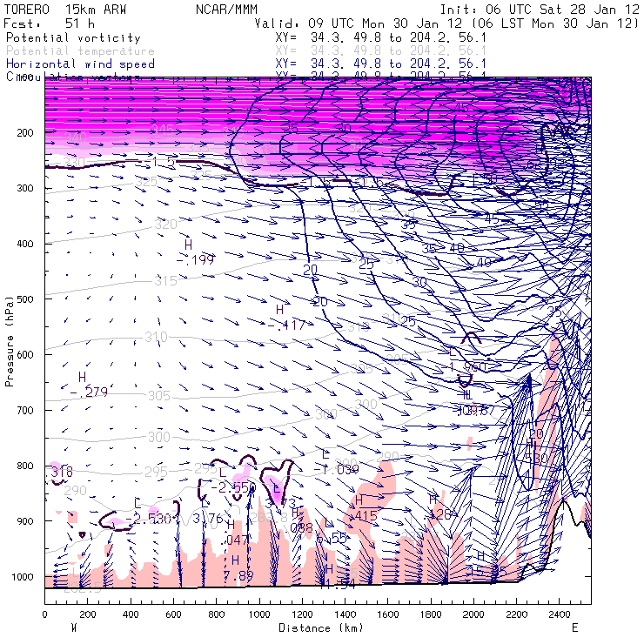Click the '-1.039' low vorticity value
The width and height of the screenshot is (644, 644).
click(337, 469)
